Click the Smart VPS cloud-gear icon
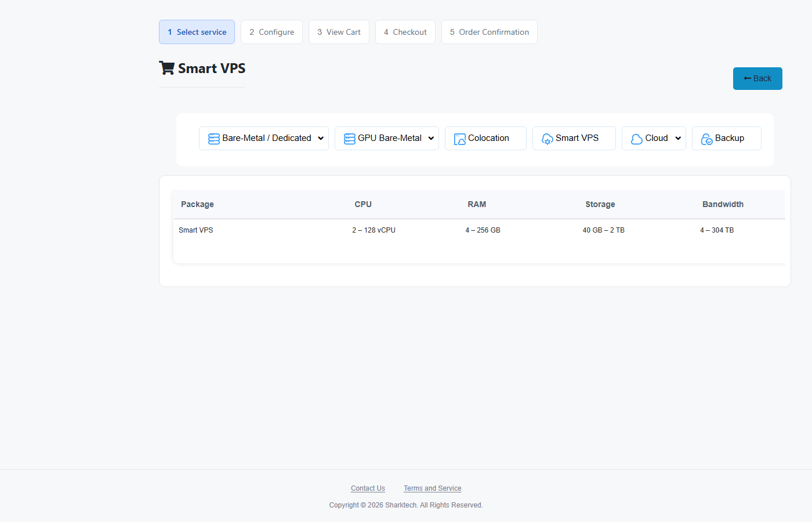This screenshot has height=522, width=812. (x=548, y=139)
